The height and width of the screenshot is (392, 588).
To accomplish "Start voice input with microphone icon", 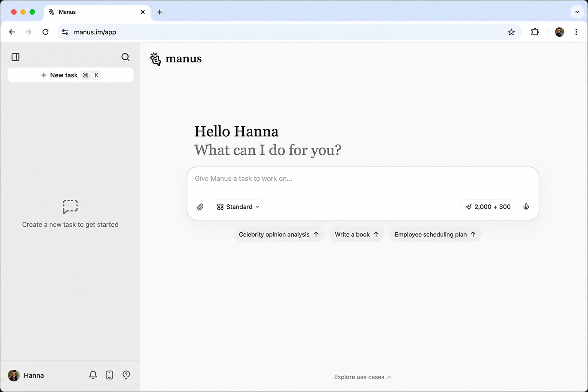I will click(526, 207).
